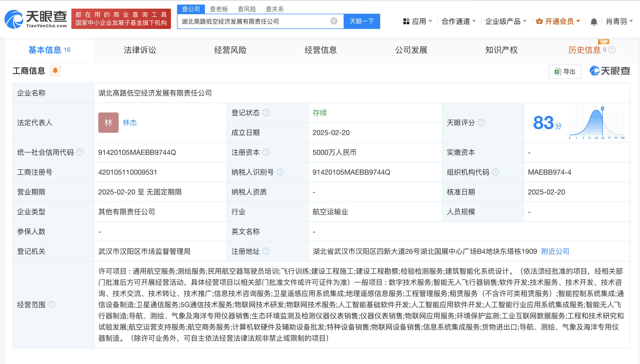Click help icon next to 登记状态
The image size is (640, 364).
pos(266,112)
